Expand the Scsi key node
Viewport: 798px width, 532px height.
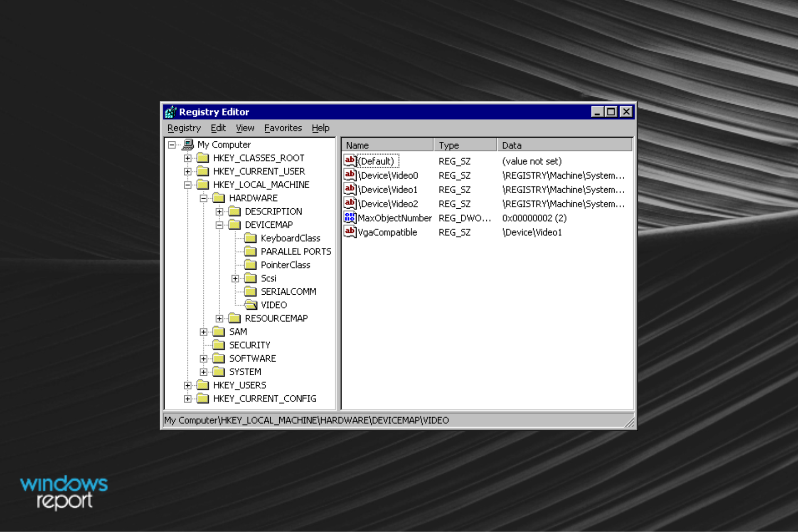tap(235, 278)
